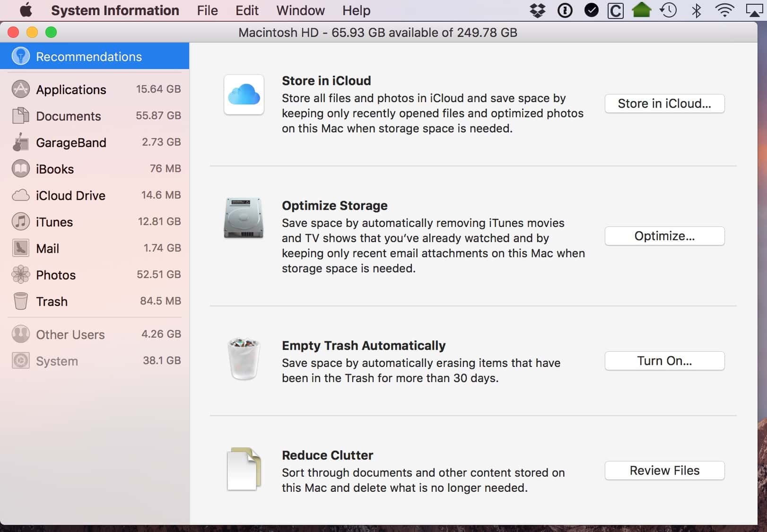767x532 pixels.
Task: Open the System Information app menu
Action: [115, 10]
